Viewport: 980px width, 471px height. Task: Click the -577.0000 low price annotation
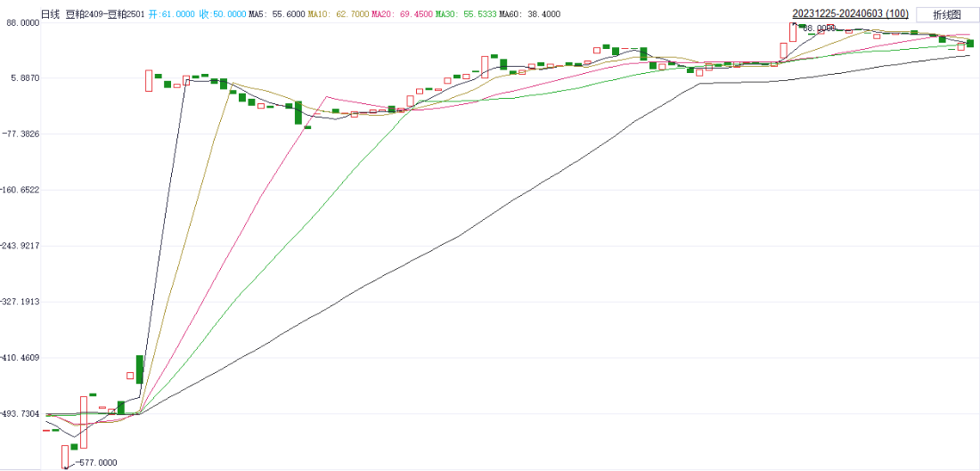95,462
